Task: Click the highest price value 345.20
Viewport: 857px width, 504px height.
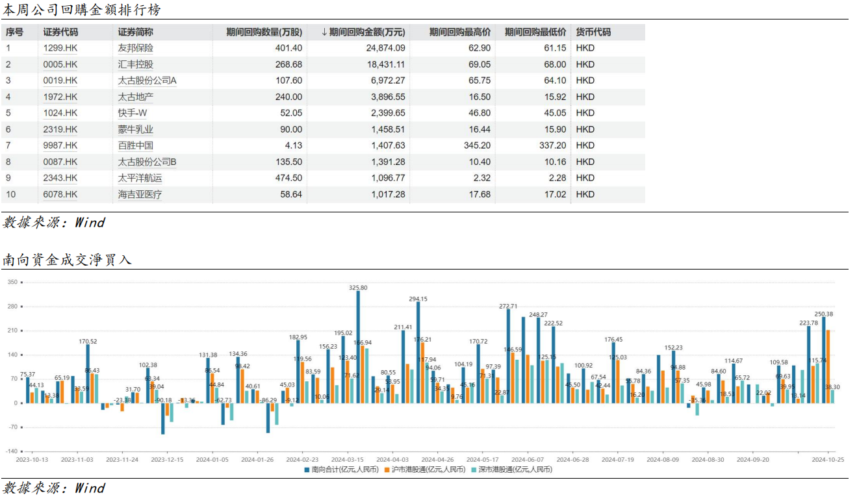Action: click(477, 145)
